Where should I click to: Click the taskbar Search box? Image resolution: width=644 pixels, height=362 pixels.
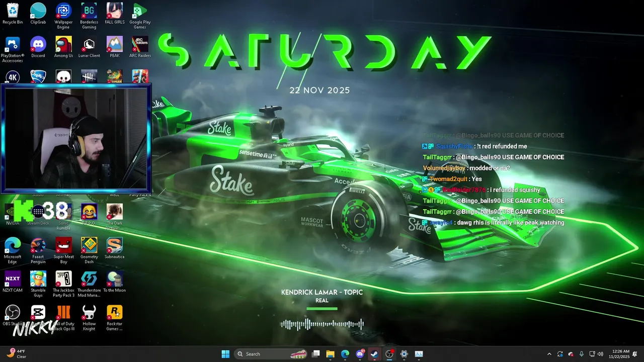[271, 354]
